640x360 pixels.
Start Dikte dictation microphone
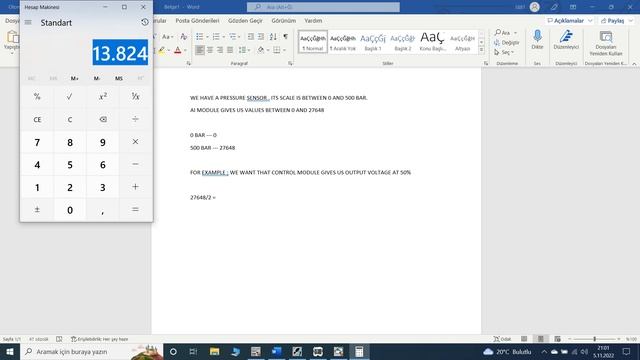537,39
